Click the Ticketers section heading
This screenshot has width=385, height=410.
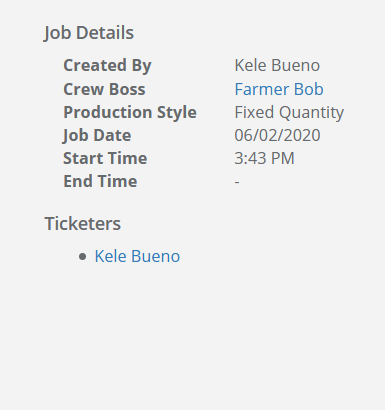coord(83,223)
